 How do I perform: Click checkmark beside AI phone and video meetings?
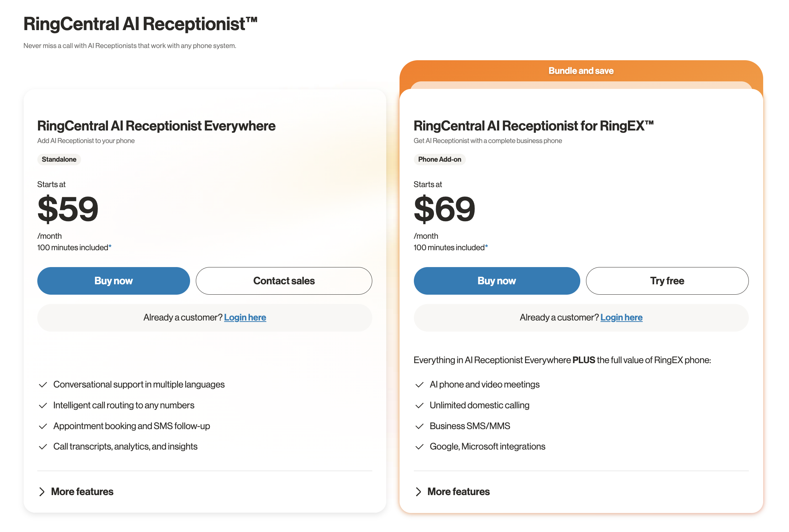419,385
